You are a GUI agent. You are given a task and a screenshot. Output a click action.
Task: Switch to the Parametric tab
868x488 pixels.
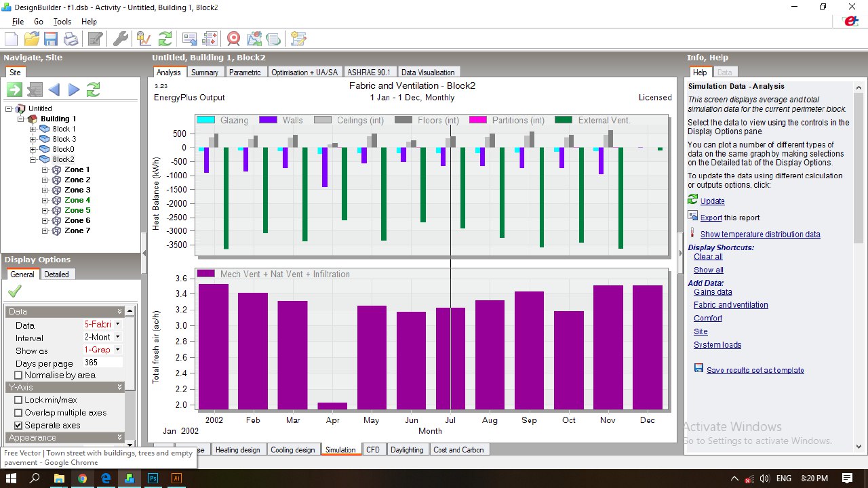pos(245,73)
